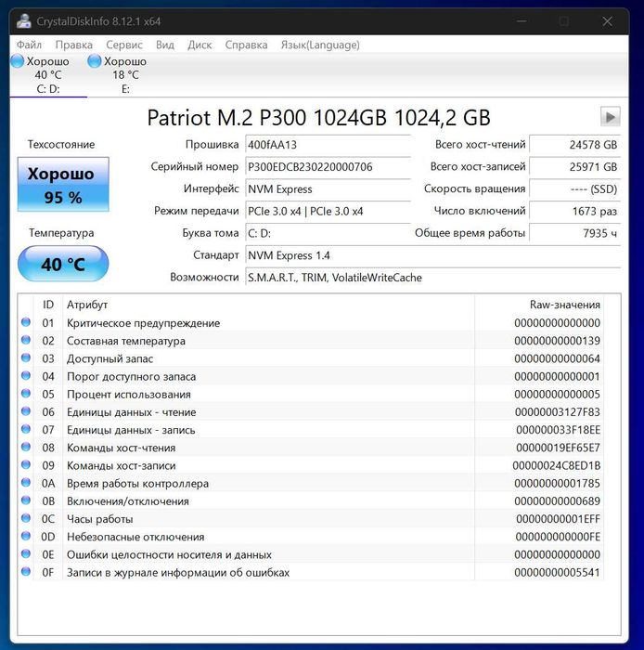This screenshot has height=650, width=644.
Task: Click blue status dot of attribute 09
Action: [x=26, y=464]
